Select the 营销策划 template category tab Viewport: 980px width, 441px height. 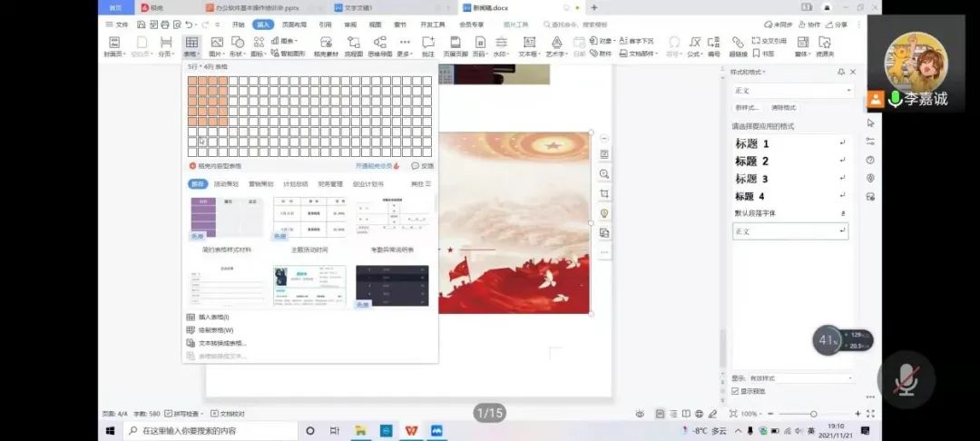click(x=259, y=183)
